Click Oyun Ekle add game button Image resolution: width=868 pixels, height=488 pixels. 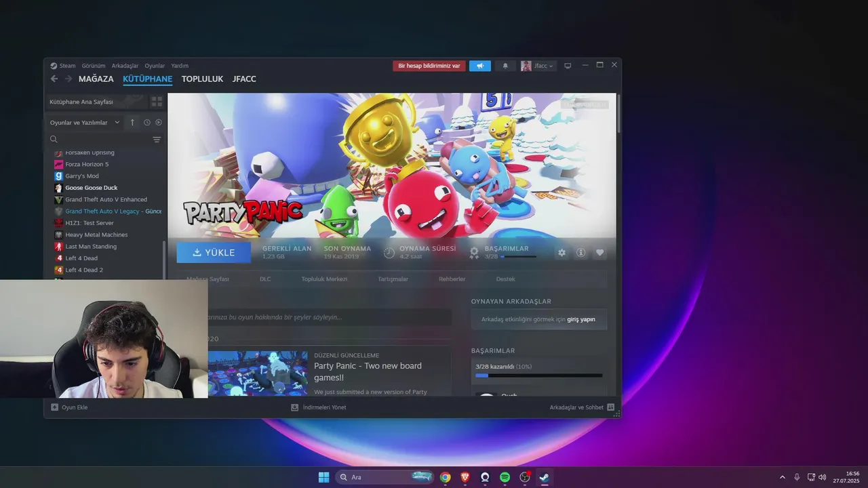click(69, 407)
